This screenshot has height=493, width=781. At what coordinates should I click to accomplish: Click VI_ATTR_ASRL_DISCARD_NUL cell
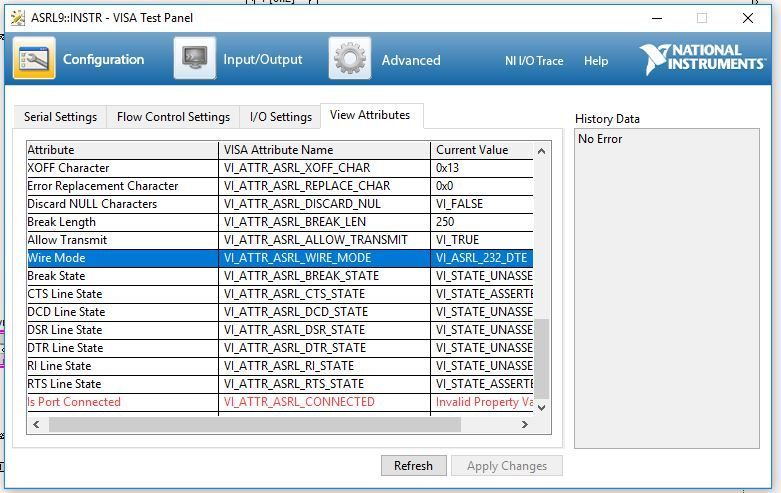tap(324, 204)
